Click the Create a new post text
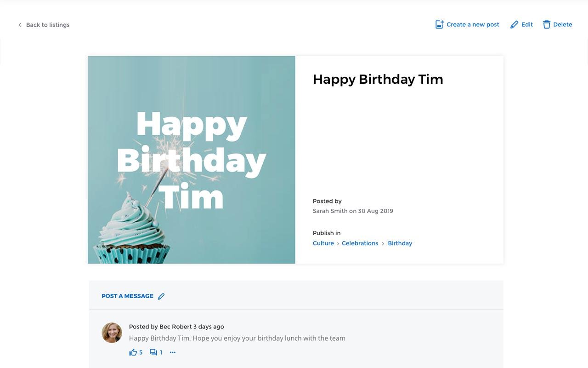This screenshot has width=588, height=368. point(473,24)
